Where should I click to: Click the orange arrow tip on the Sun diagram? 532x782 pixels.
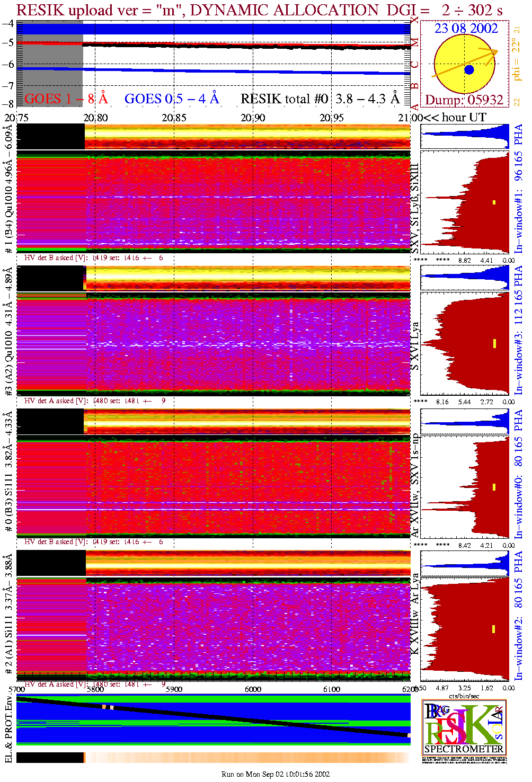(494, 51)
